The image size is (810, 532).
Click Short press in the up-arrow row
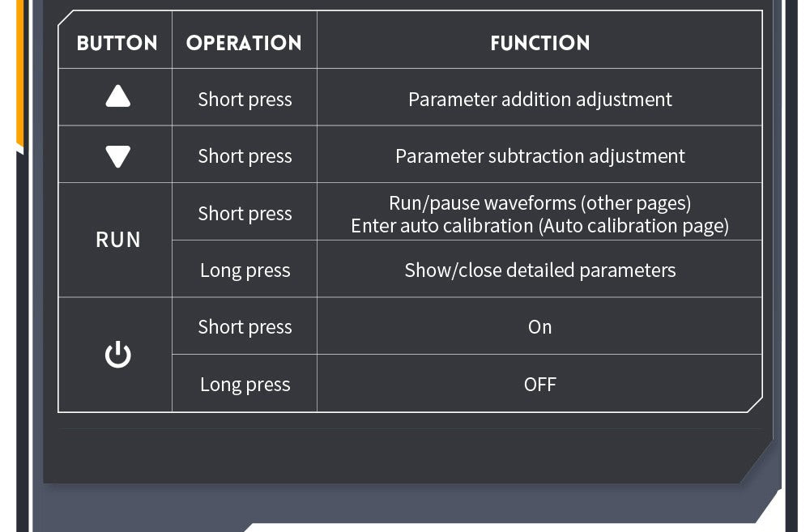[245, 100]
